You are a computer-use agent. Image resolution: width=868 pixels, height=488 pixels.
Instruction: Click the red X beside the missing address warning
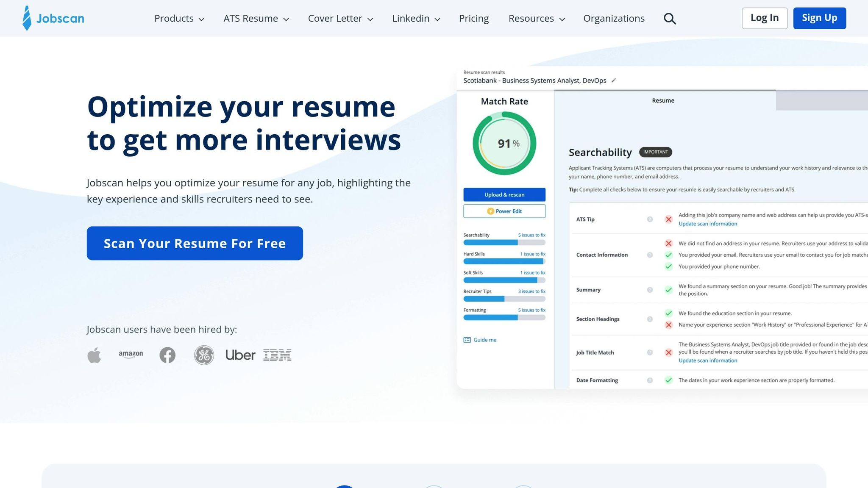coord(669,244)
